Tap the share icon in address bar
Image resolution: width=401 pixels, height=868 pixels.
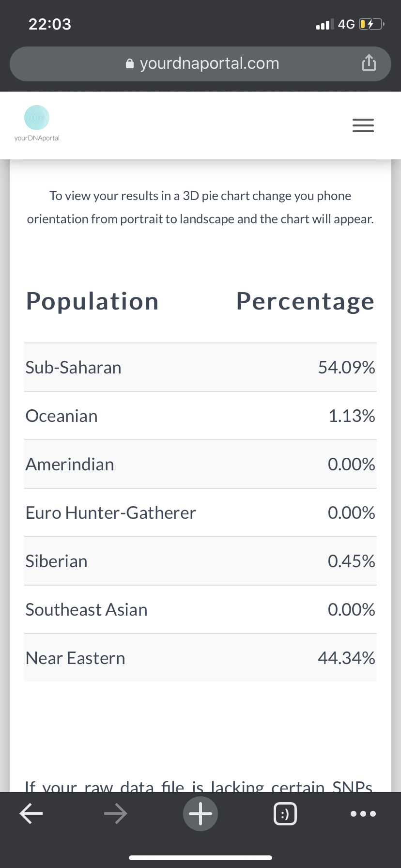pos(369,63)
